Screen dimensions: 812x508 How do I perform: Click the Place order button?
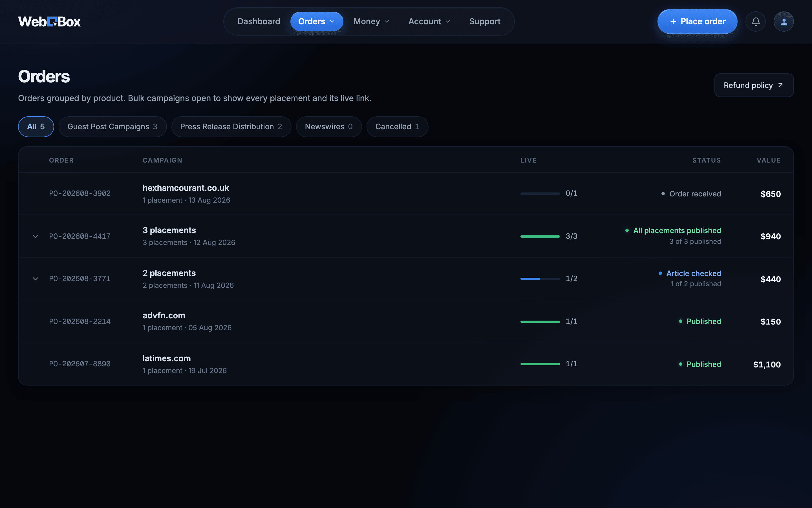point(697,21)
